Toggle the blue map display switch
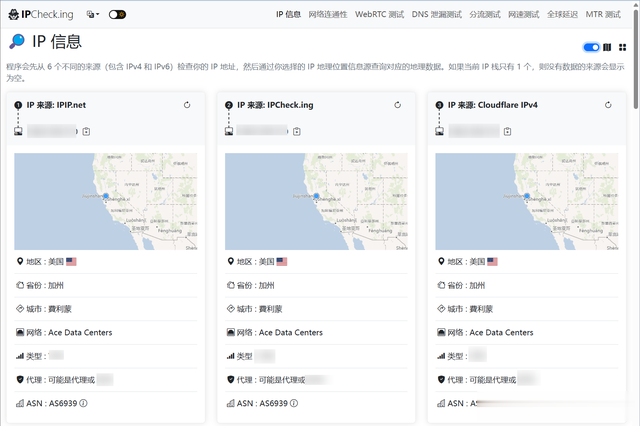 point(591,47)
